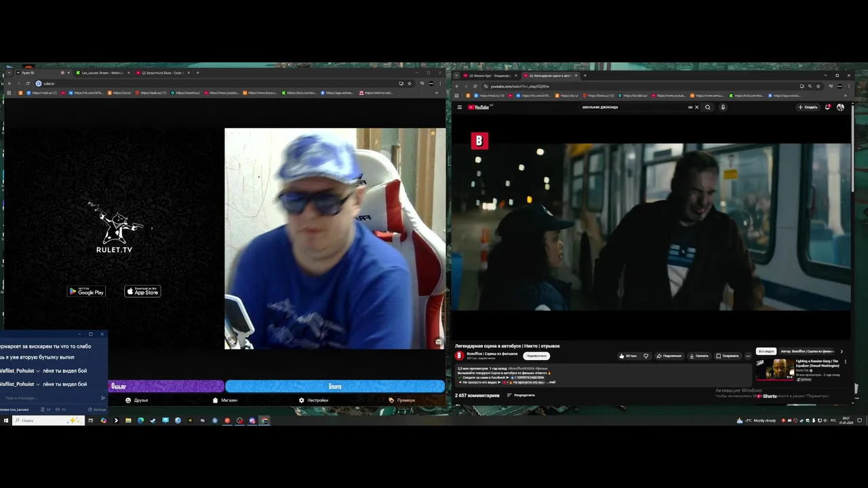Go to YouTube home via logo
This screenshot has width=868, height=488.
coord(480,107)
